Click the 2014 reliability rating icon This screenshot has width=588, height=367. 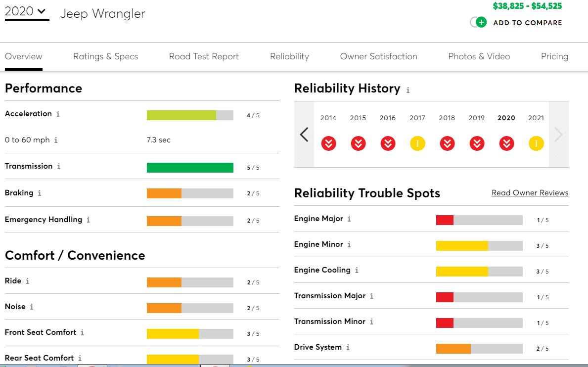coord(328,143)
